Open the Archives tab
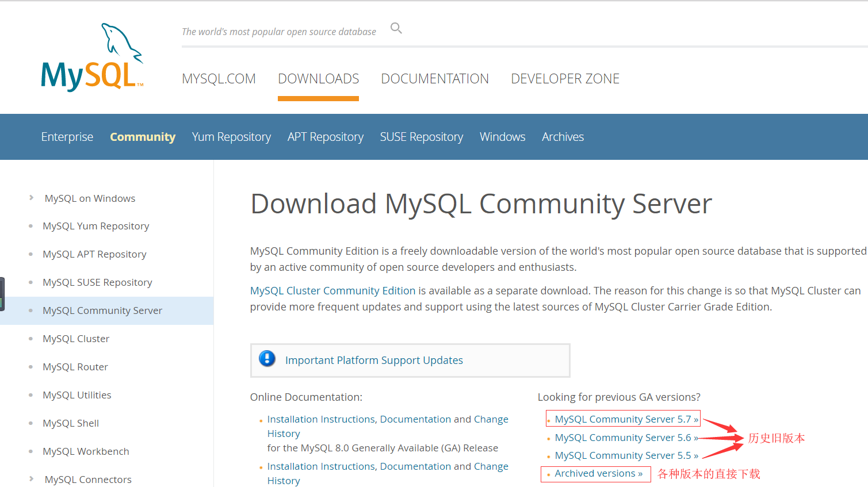 click(x=563, y=137)
